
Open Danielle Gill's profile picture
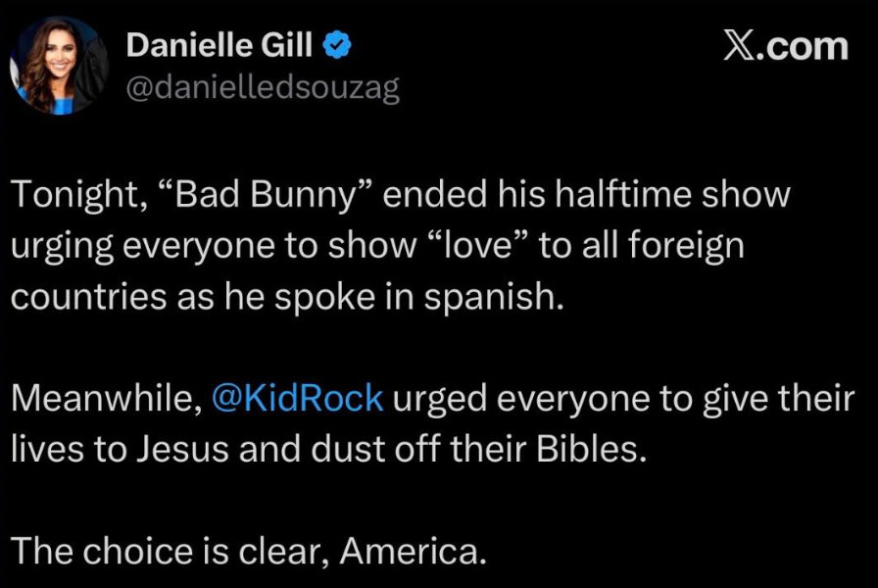pos(58,66)
